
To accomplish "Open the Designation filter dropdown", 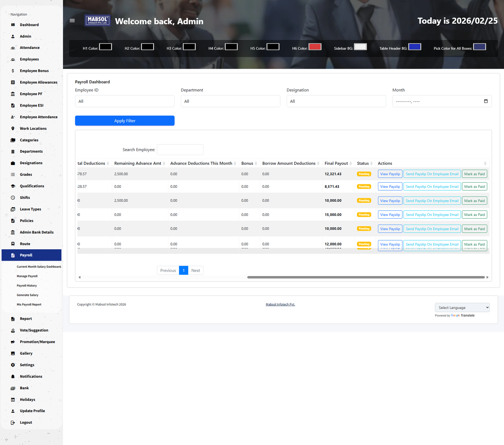I will pos(336,101).
